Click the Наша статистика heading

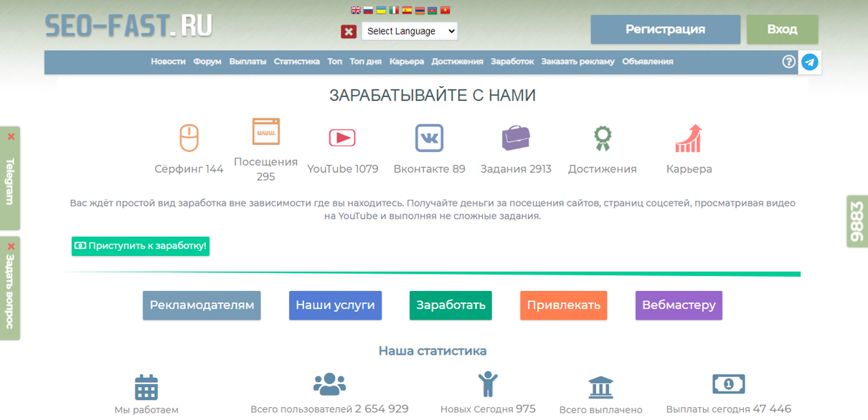pyautogui.click(x=433, y=351)
